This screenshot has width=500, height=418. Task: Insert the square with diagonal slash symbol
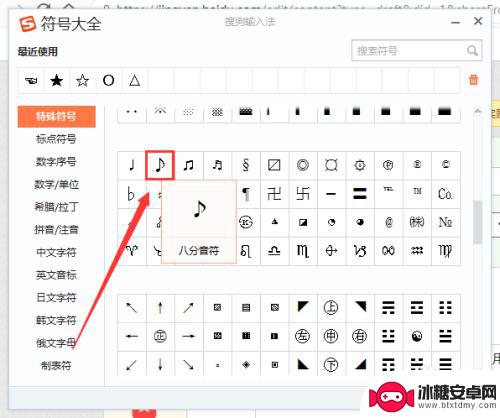[x=274, y=165]
